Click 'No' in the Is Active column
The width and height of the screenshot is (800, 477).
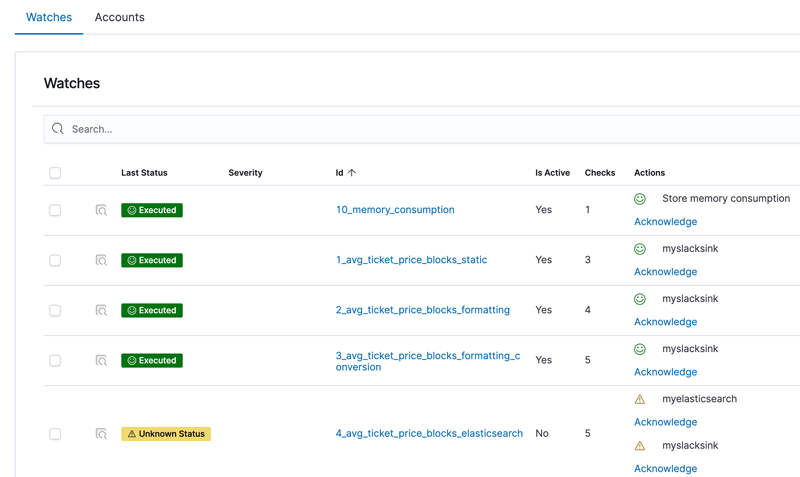coord(541,433)
